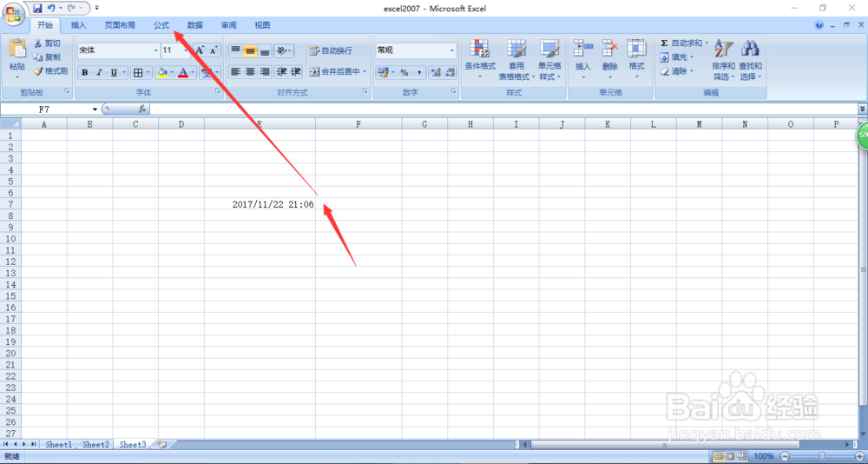Open Excel help question mark
This screenshot has height=464, width=868.
(x=819, y=25)
